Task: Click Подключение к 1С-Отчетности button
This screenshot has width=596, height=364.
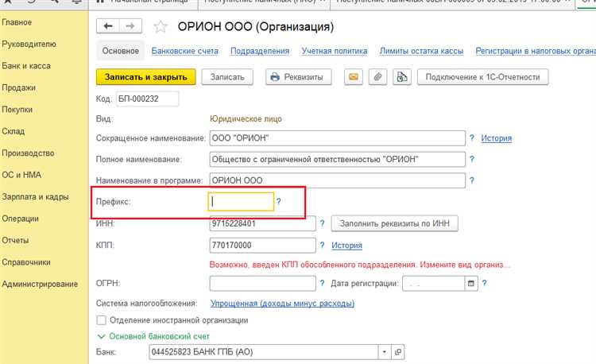Action: click(482, 77)
